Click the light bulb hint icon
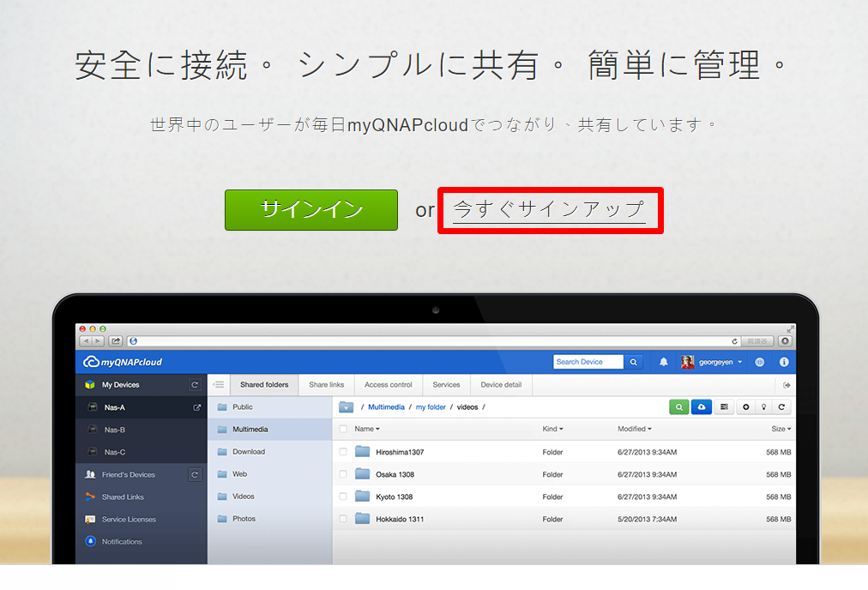868x590 pixels. pos(763,406)
